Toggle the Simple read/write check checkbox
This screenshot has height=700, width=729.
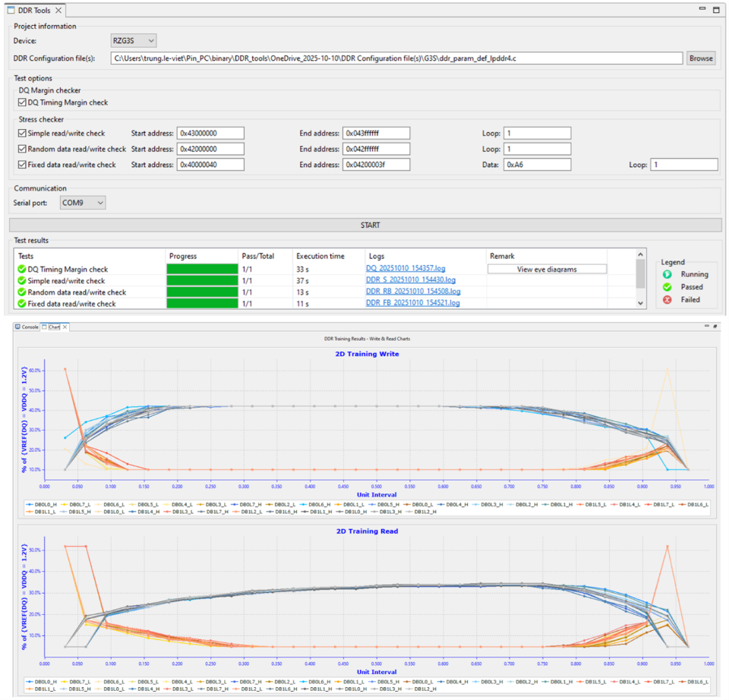[x=22, y=134]
